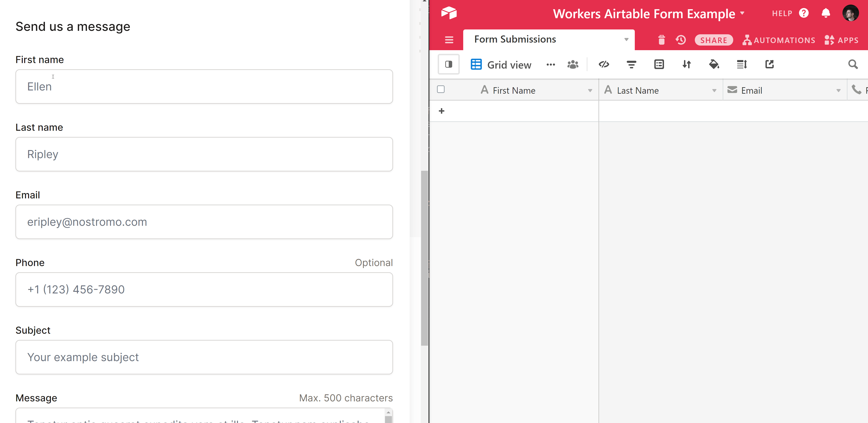
Task: Click the notifications bell icon
Action: 826,14
